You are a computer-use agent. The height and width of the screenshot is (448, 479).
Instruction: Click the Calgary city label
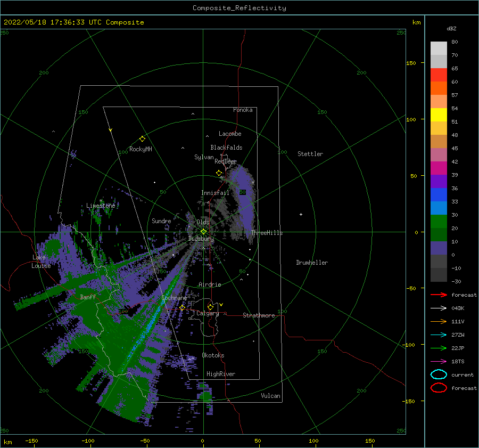pyautogui.click(x=208, y=313)
